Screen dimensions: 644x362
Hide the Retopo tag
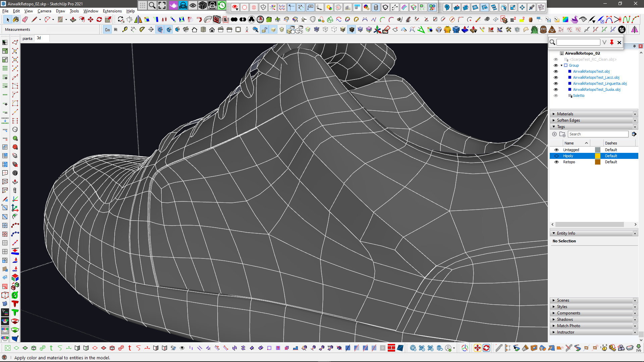click(556, 162)
